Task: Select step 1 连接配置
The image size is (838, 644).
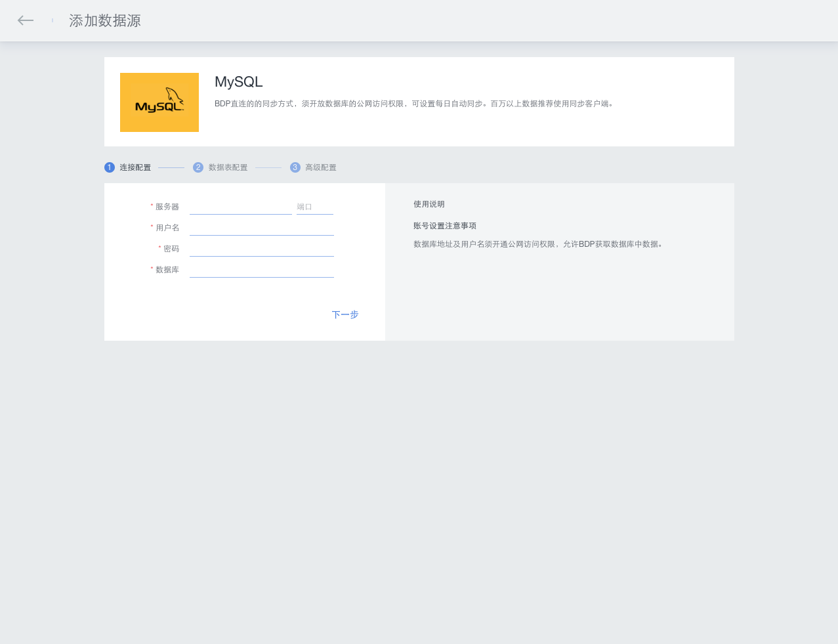Action: [128, 167]
